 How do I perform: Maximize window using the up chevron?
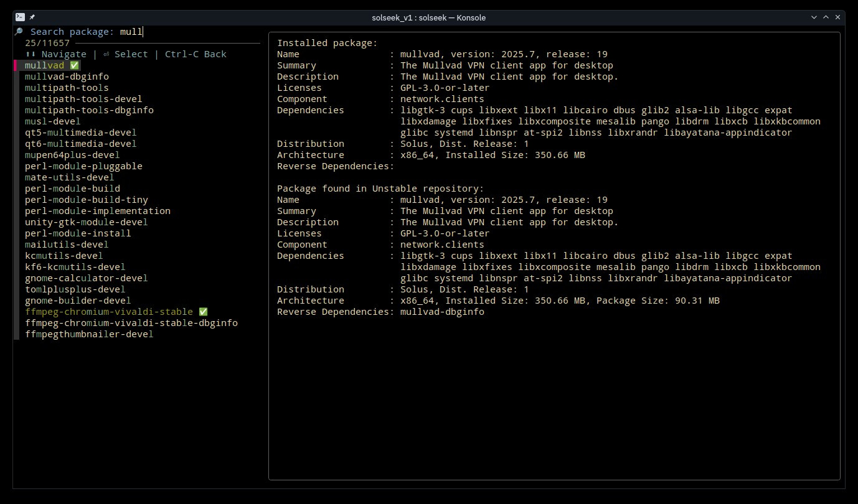(x=826, y=17)
